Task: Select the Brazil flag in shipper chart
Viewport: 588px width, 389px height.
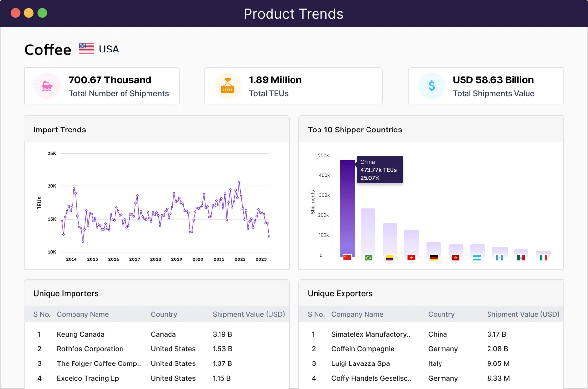Action: (368, 257)
